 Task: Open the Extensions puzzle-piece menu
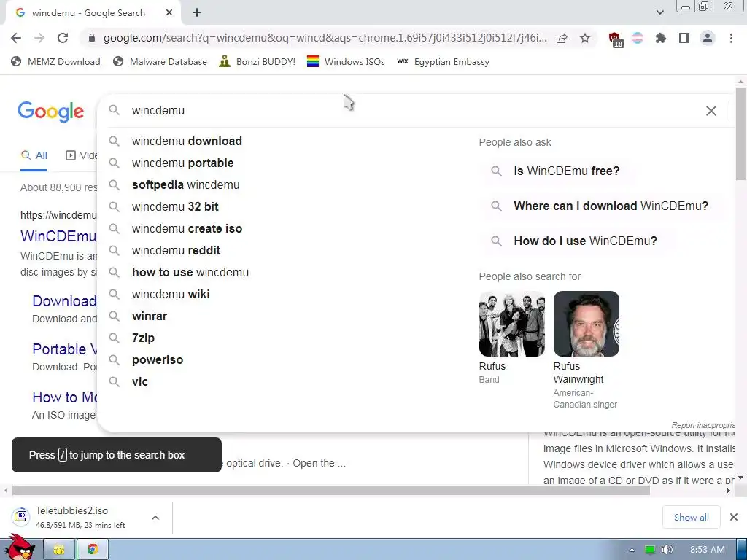(661, 38)
